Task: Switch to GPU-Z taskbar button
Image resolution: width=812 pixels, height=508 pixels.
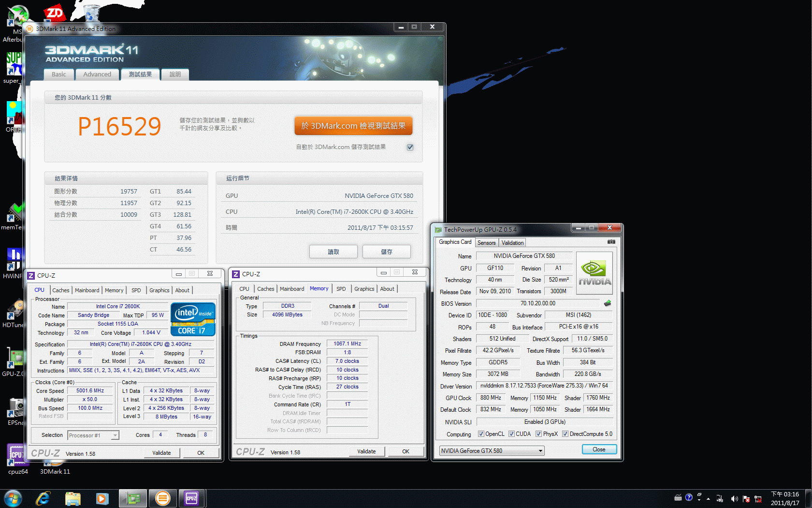Action: point(133,498)
